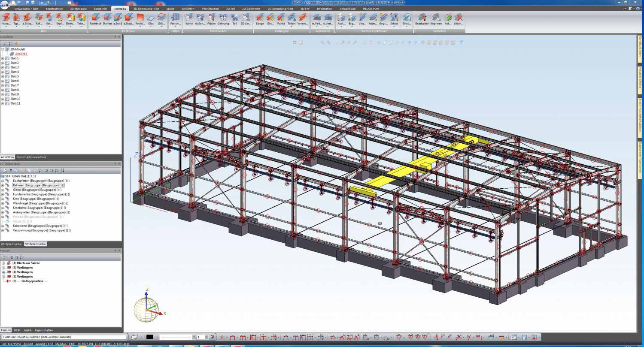Open the Versch... dropdown in Helfen group
644x347 pixels.
coord(175,27)
